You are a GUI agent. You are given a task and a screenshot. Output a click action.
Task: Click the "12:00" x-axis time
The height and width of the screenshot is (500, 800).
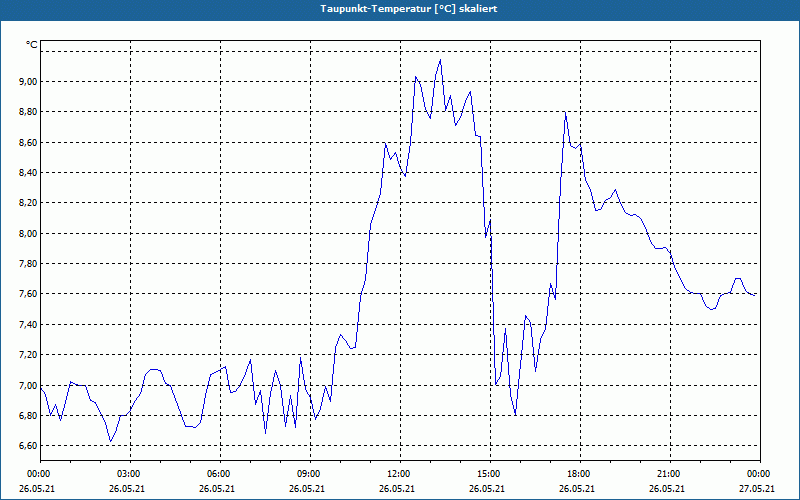pos(401,474)
